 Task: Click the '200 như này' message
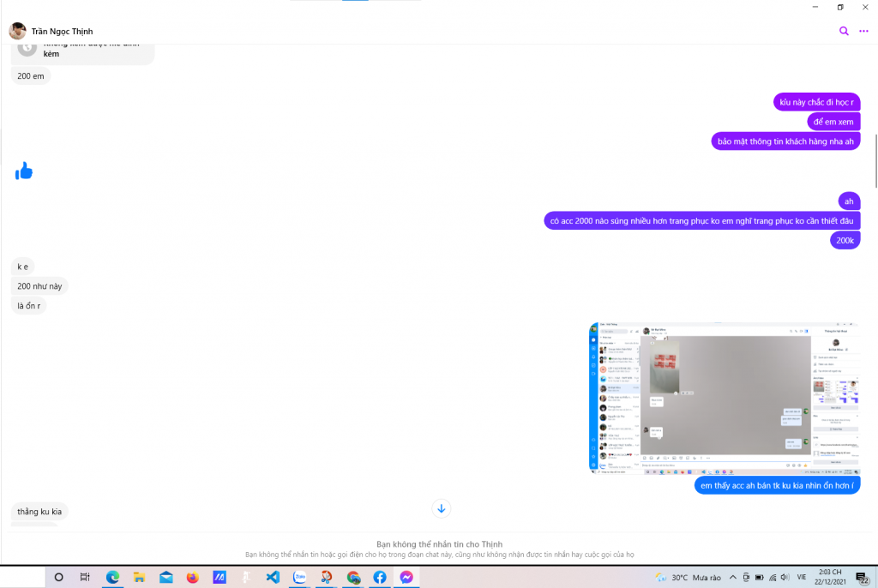coord(39,286)
